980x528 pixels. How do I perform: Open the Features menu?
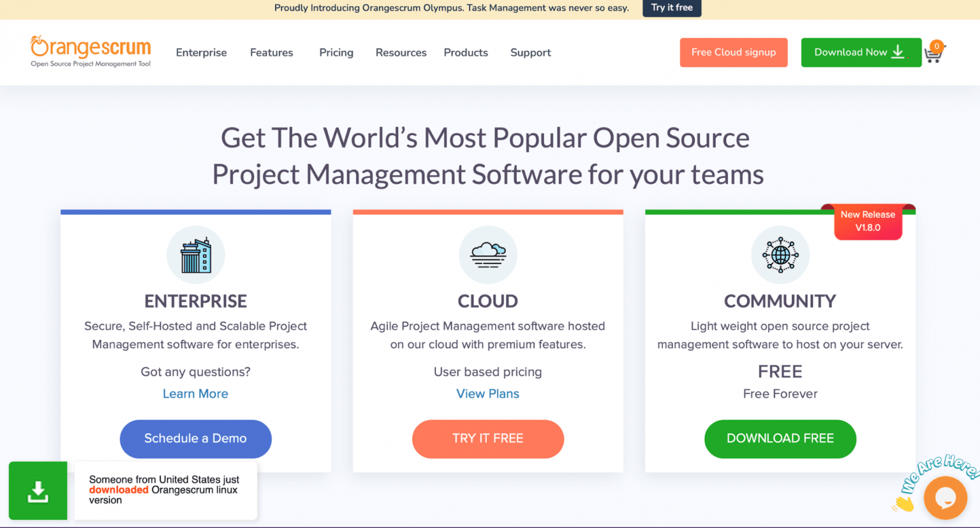[x=271, y=52]
